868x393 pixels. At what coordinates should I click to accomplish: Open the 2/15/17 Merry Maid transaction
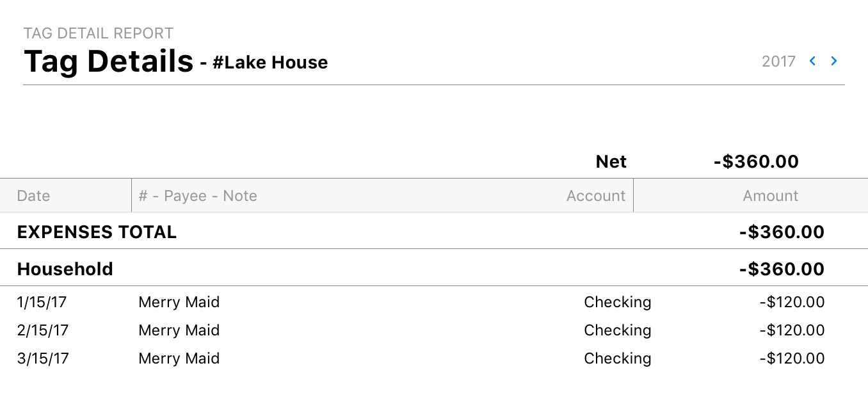[x=179, y=330]
